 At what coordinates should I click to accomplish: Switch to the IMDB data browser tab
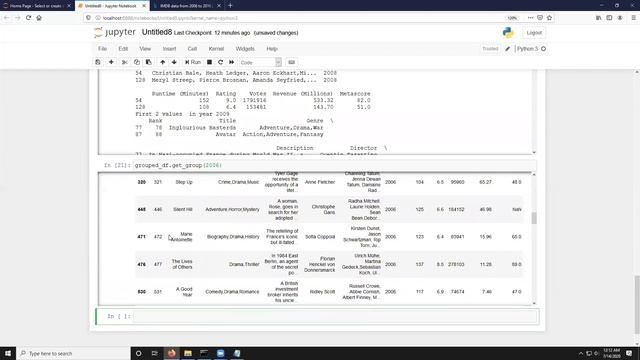[187, 6]
